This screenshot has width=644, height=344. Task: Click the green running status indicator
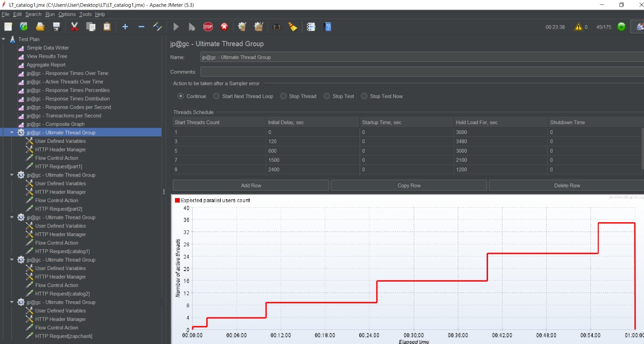click(621, 27)
